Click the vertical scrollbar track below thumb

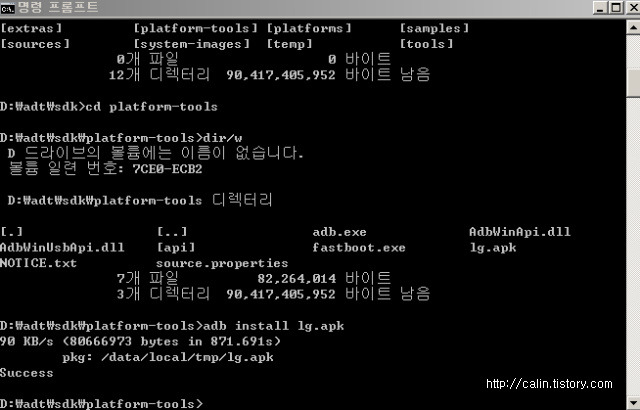click(x=633, y=245)
